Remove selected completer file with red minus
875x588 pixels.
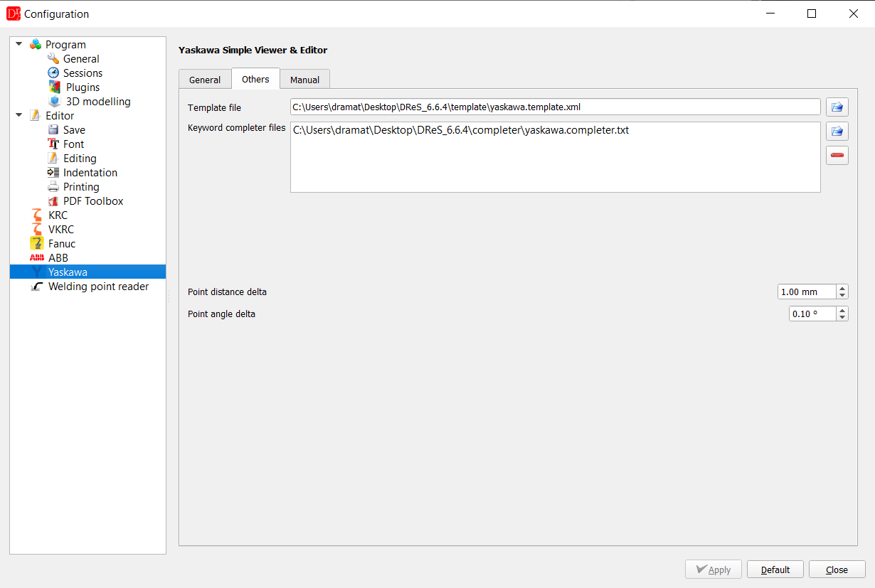(837, 156)
